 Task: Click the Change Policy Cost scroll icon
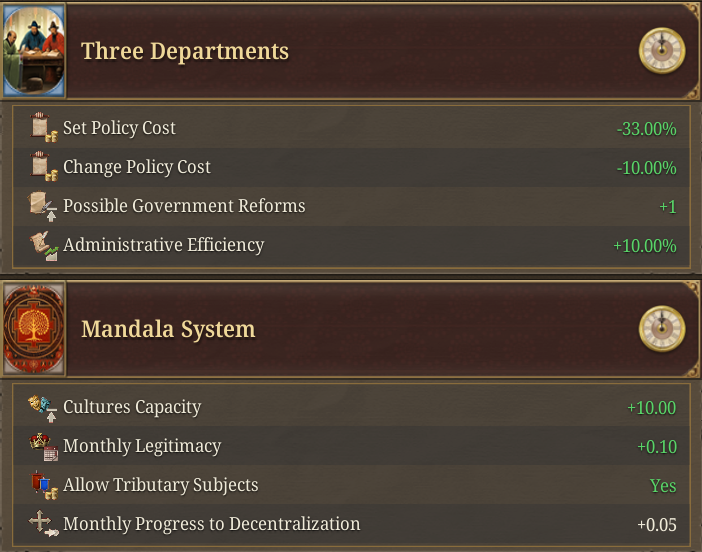44,167
